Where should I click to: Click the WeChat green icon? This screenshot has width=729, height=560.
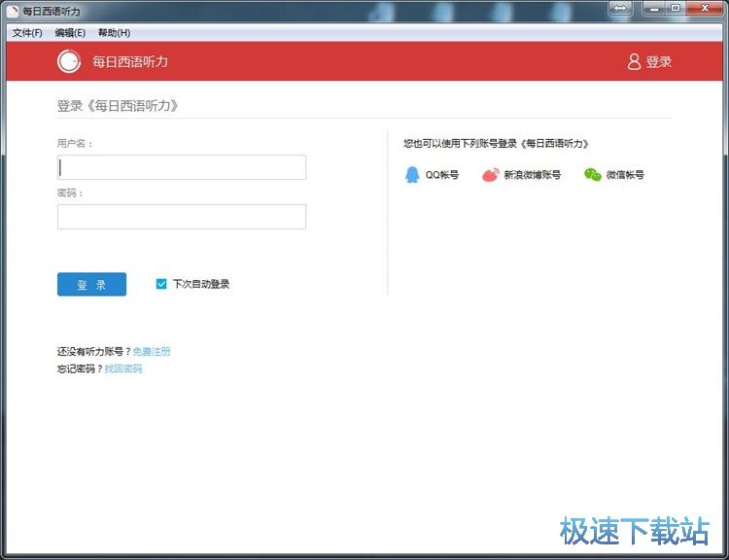(593, 175)
